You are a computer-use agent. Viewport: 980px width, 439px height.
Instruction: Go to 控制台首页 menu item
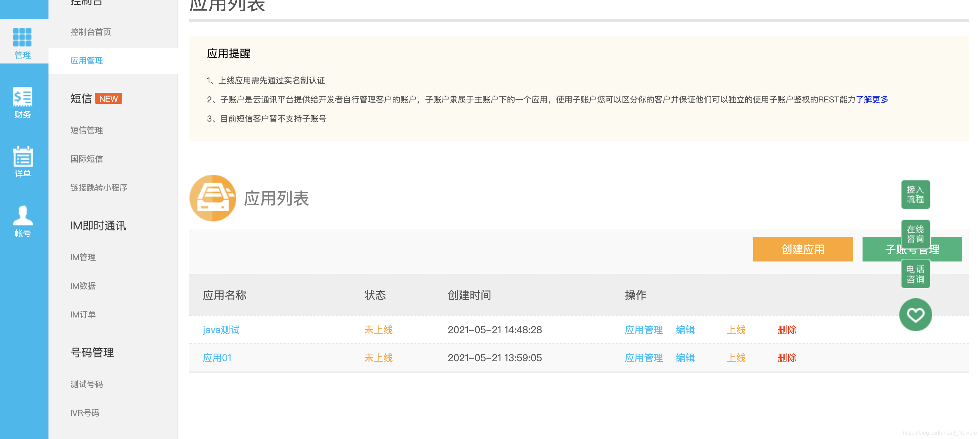90,32
